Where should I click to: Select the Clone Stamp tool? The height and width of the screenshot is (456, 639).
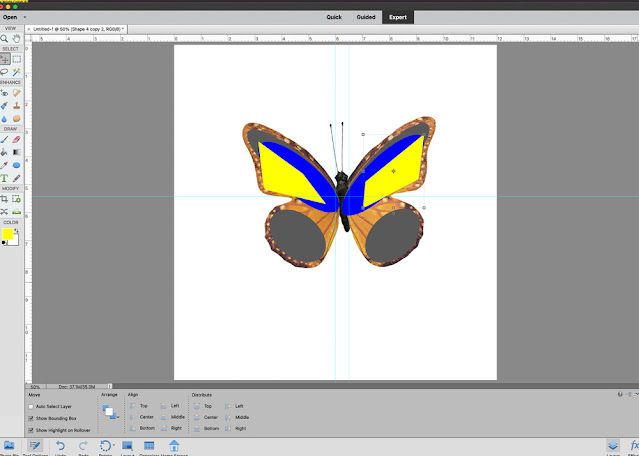click(x=17, y=106)
